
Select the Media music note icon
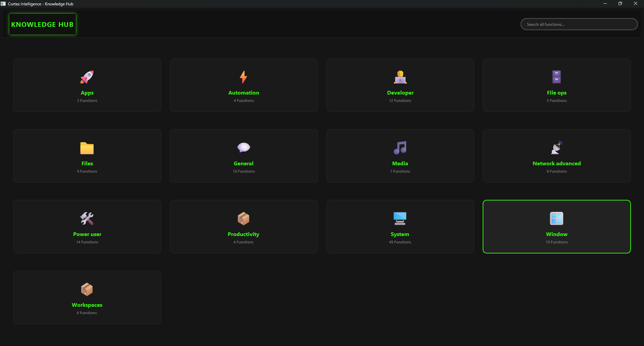[x=400, y=148]
